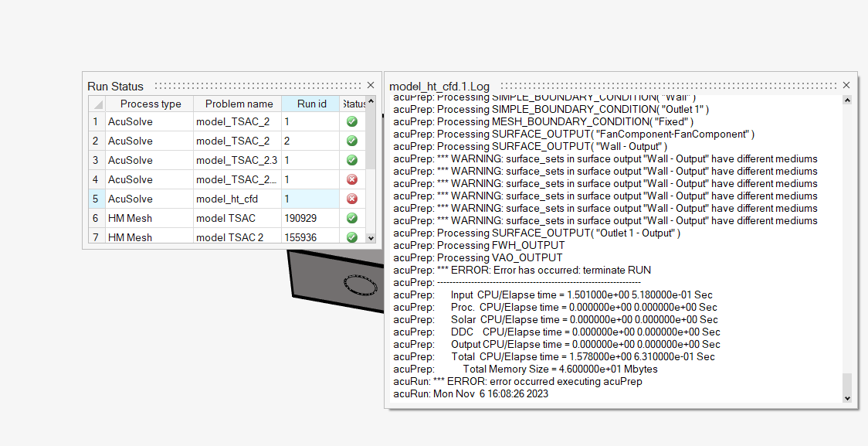
Task: Select row number 5 header
Action: 97,199
